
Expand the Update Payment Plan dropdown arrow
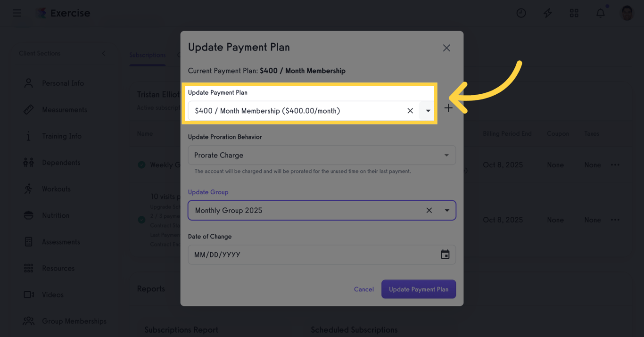click(x=427, y=110)
